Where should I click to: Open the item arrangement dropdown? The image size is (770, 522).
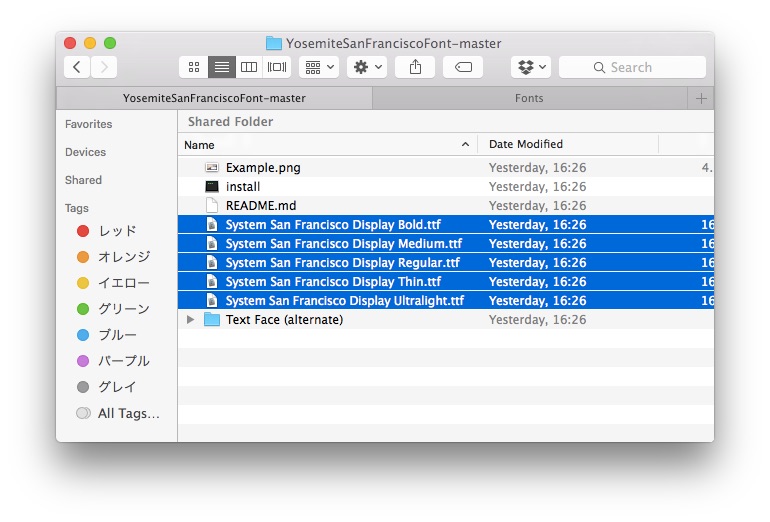click(319, 67)
